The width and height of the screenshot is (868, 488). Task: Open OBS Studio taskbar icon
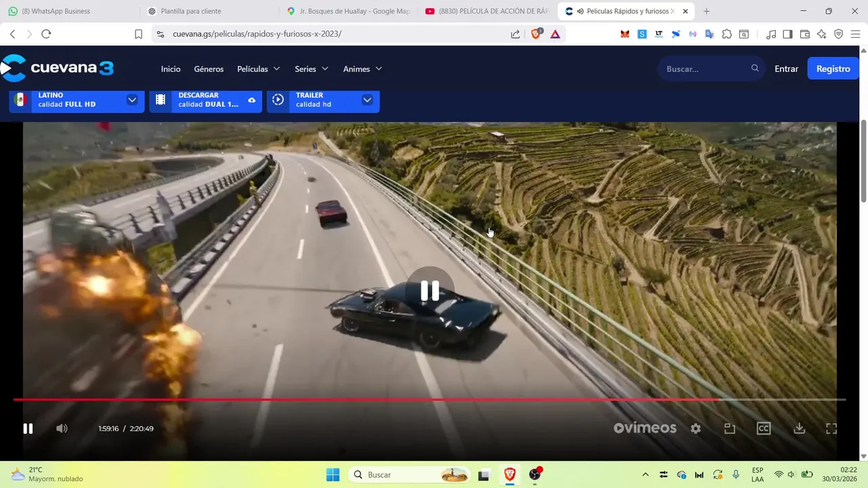tap(535, 474)
